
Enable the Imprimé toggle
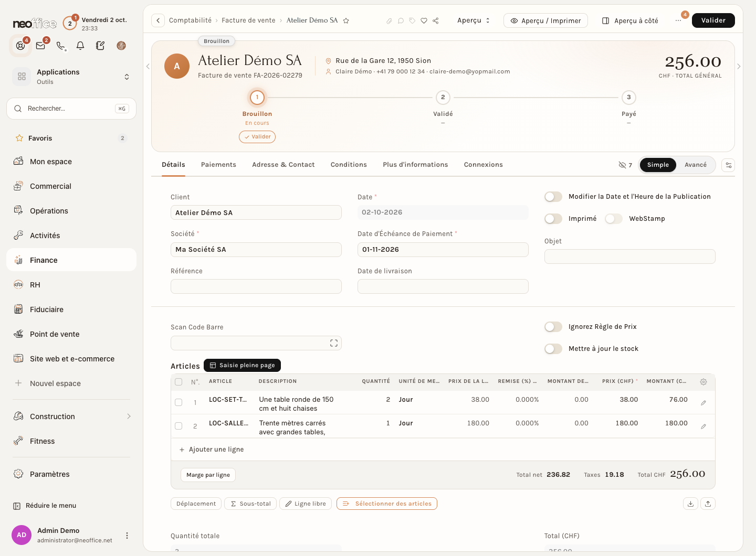point(553,219)
